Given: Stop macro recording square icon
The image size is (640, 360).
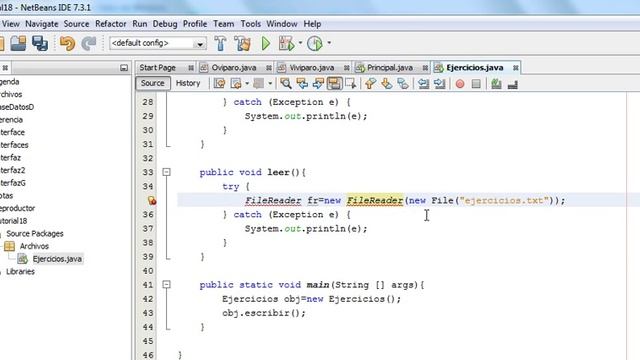Looking at the screenshot, I should [x=476, y=84].
